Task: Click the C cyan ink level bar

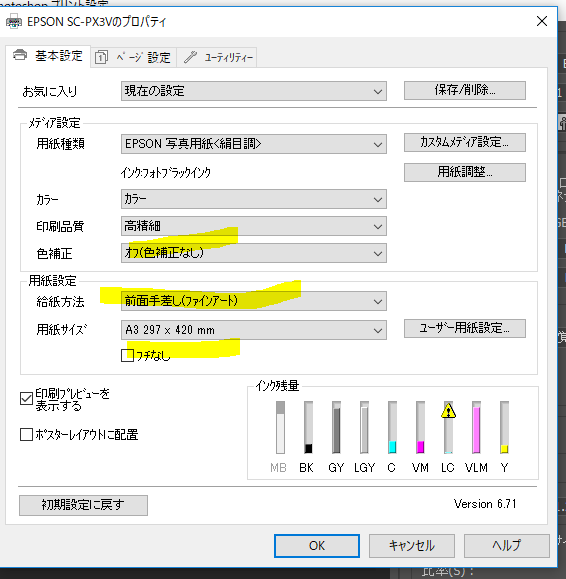Action: click(392, 427)
